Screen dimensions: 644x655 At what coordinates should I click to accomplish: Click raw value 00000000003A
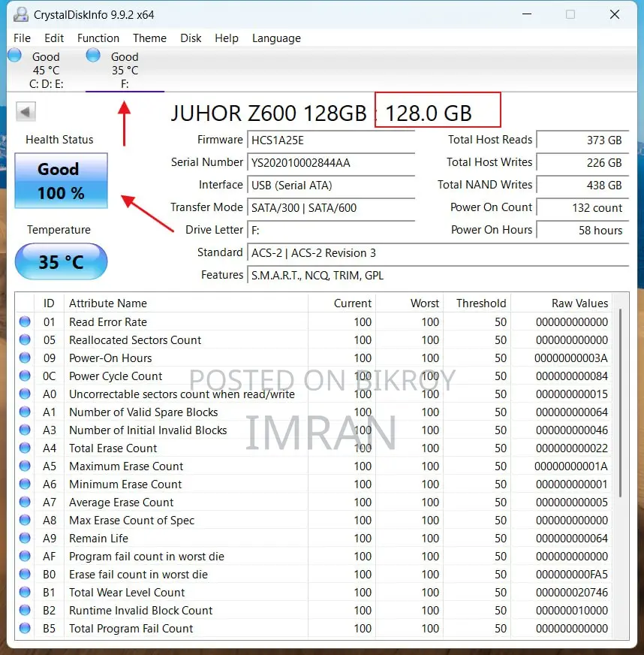pos(571,358)
